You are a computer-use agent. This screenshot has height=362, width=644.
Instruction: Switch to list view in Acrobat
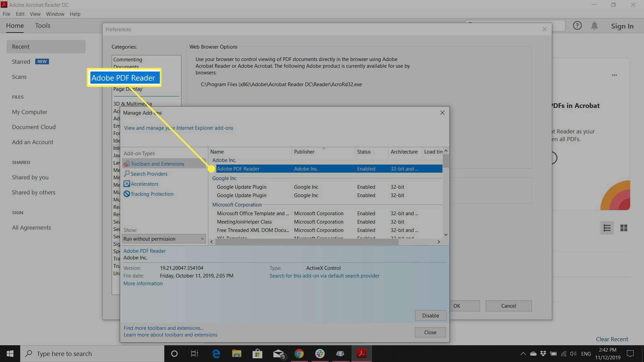pos(607,228)
